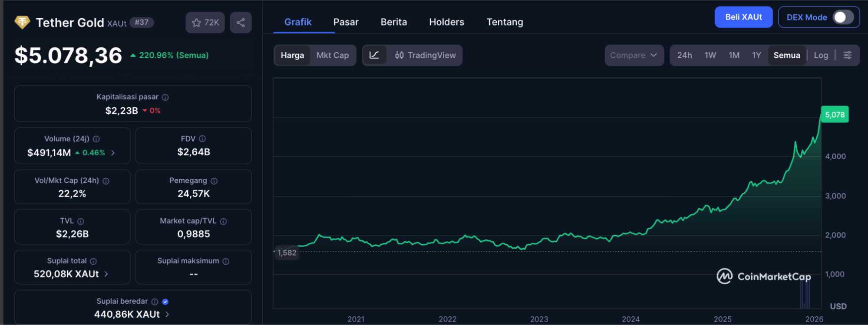
Task: Click the Beli XAUt button
Action: click(744, 17)
